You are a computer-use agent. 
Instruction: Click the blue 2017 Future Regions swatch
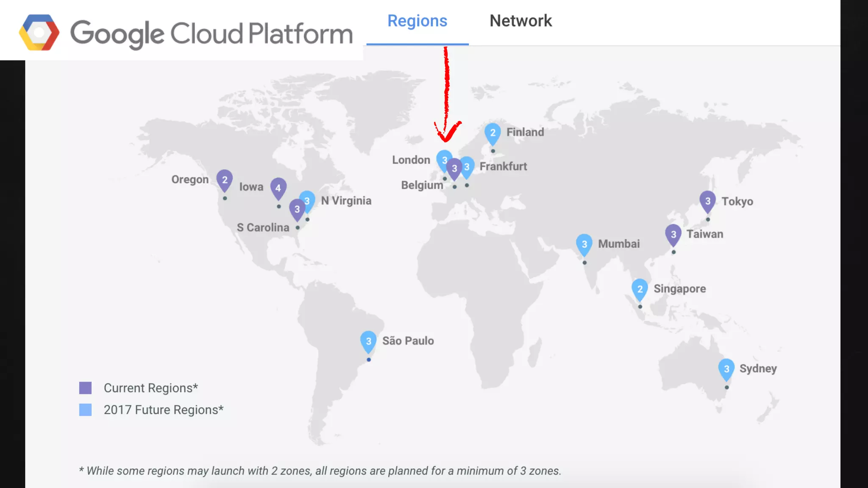coord(85,410)
